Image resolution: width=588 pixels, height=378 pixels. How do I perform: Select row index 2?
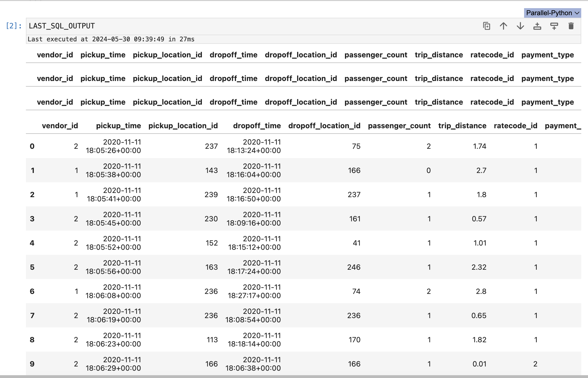pos(32,195)
